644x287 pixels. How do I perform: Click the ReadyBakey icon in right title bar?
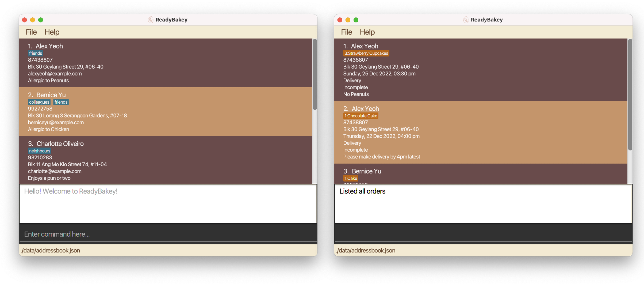(466, 20)
